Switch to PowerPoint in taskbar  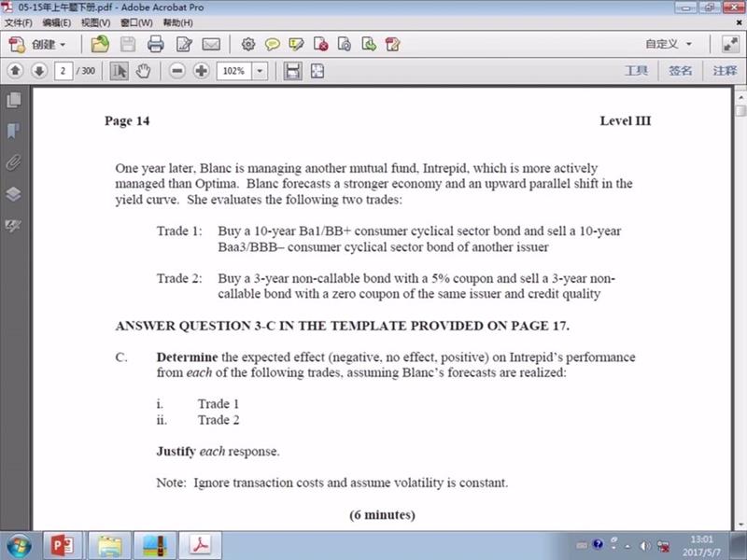pyautogui.click(x=63, y=546)
